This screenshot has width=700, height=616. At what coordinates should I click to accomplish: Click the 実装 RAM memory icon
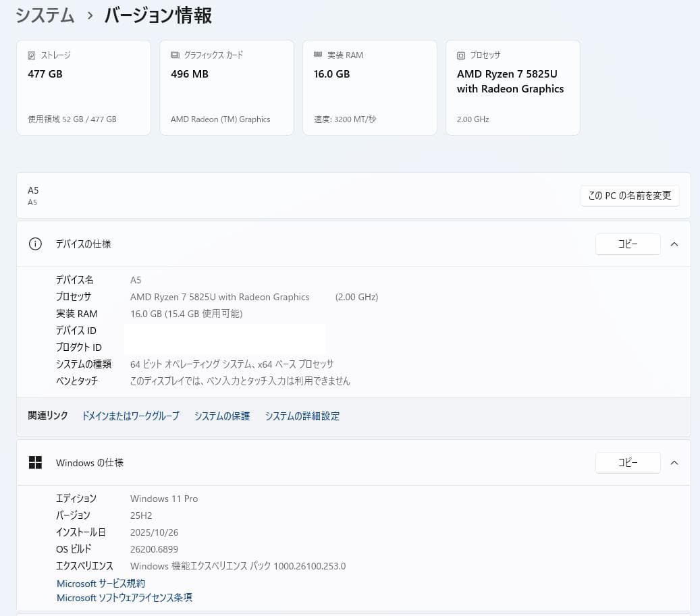[x=317, y=55]
